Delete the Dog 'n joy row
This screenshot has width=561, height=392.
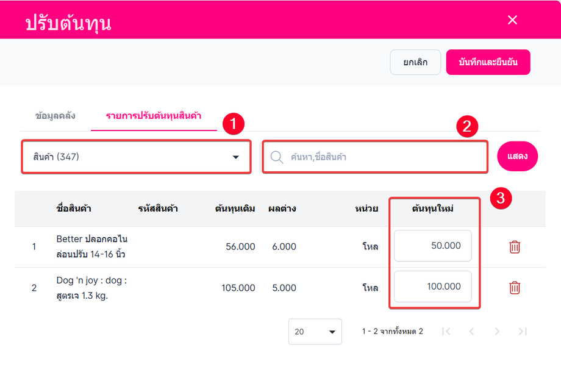click(515, 287)
